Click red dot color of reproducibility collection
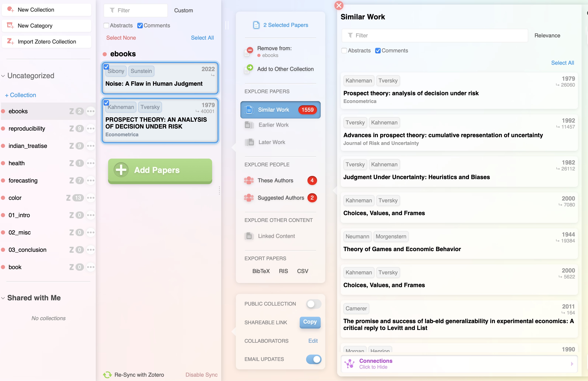 (3, 129)
